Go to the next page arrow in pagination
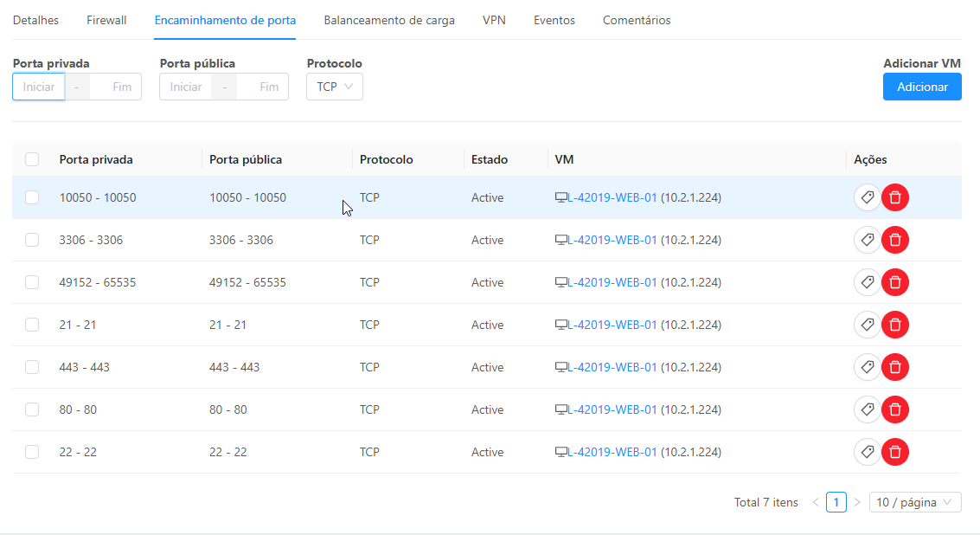 pos(857,502)
